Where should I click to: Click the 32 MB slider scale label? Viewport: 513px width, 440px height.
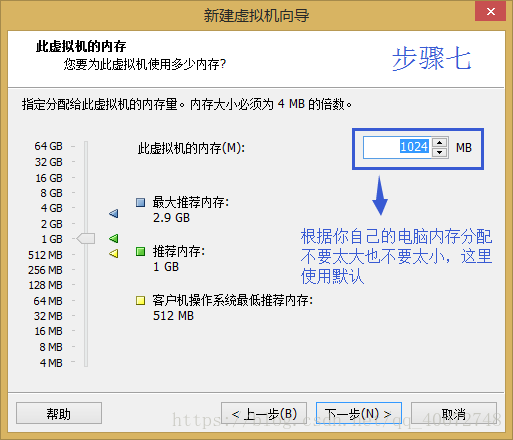[x=48, y=316]
